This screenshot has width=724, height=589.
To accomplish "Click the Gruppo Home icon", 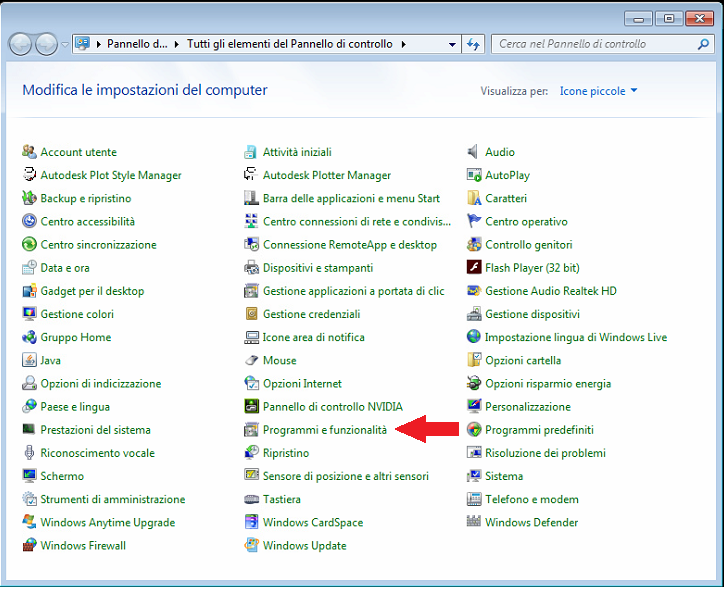I will pos(29,337).
